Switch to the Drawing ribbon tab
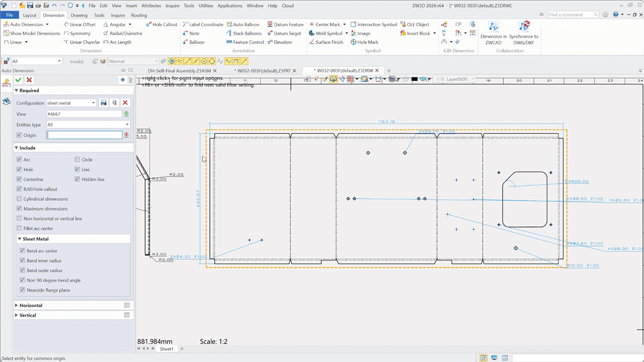This screenshot has width=644, height=362. click(79, 16)
